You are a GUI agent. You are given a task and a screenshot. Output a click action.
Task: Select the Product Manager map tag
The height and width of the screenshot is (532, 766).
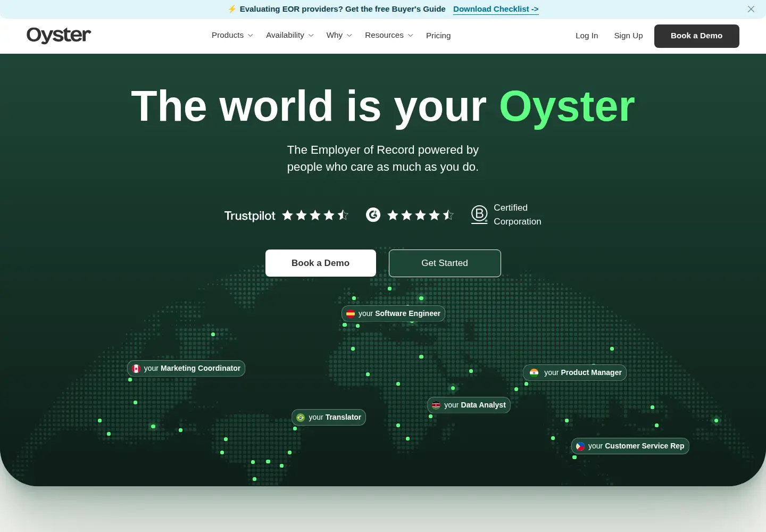[575, 372]
